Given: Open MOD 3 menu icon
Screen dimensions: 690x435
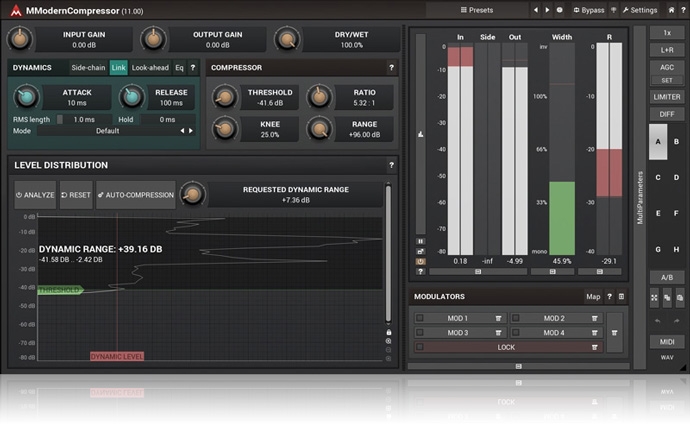Looking at the screenshot, I should [498, 333].
